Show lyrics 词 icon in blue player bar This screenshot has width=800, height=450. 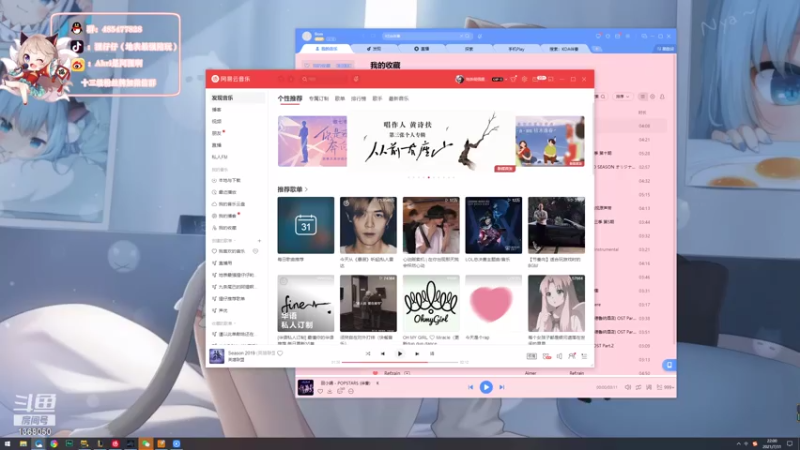649,387
